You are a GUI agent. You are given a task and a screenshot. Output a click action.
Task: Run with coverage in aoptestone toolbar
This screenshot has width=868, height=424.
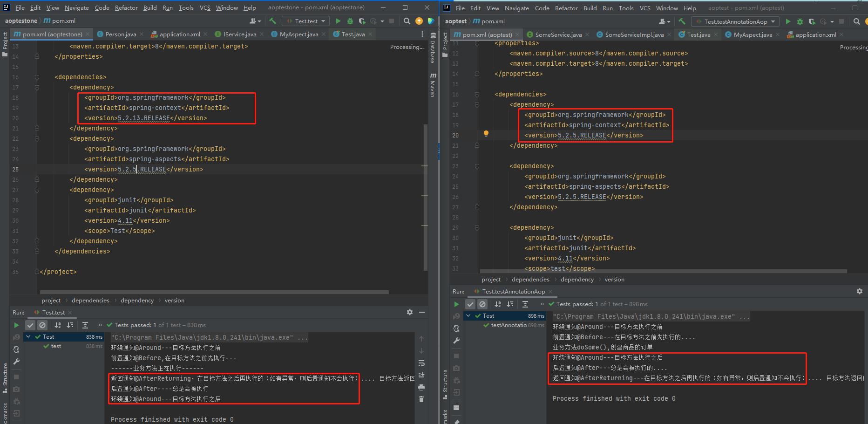coord(362,21)
